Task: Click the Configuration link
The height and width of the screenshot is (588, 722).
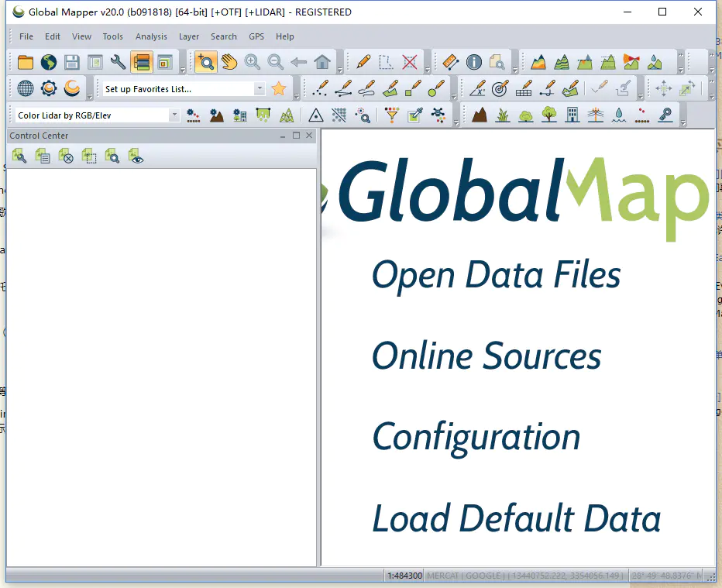Action: [x=476, y=438]
